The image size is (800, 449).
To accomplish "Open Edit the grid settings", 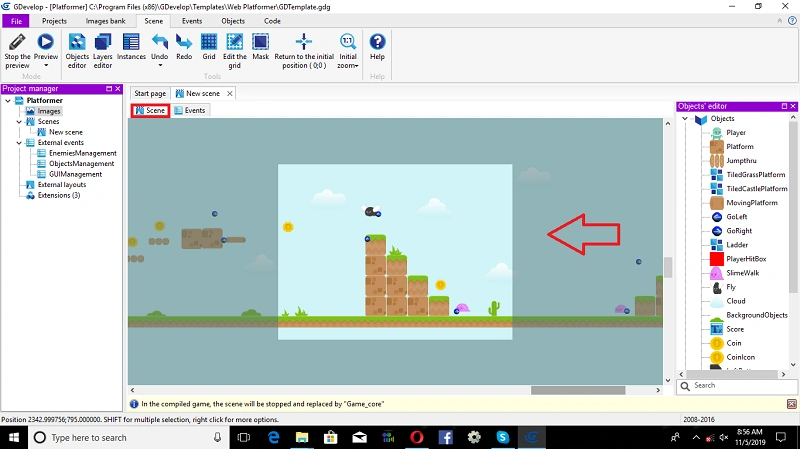I will 235,50.
